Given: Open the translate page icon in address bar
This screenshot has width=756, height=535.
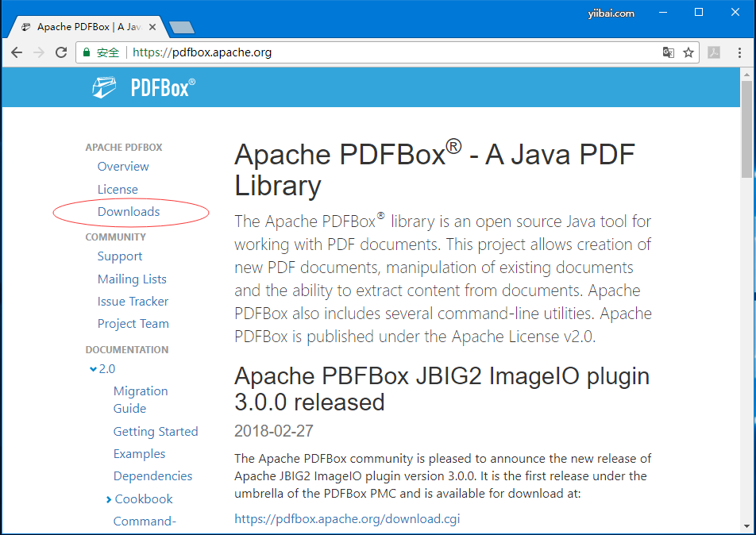Looking at the screenshot, I should coord(669,52).
